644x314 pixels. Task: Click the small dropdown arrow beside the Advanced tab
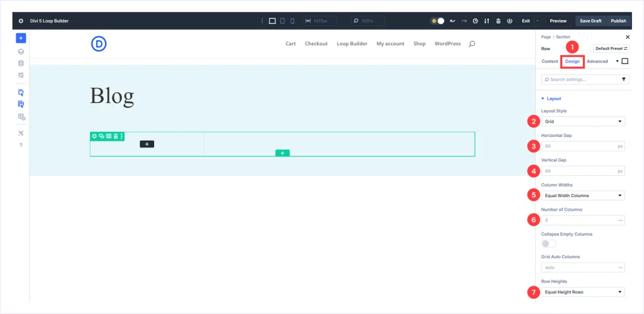(x=617, y=62)
